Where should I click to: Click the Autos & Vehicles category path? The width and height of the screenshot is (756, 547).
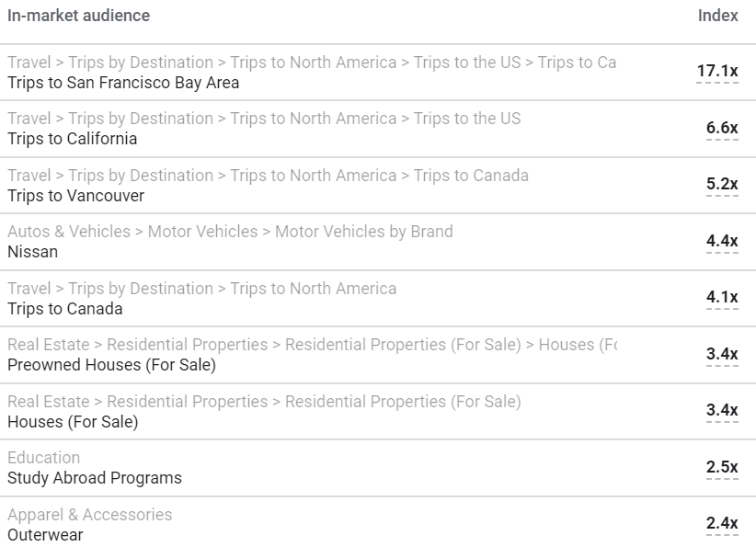[230, 232]
